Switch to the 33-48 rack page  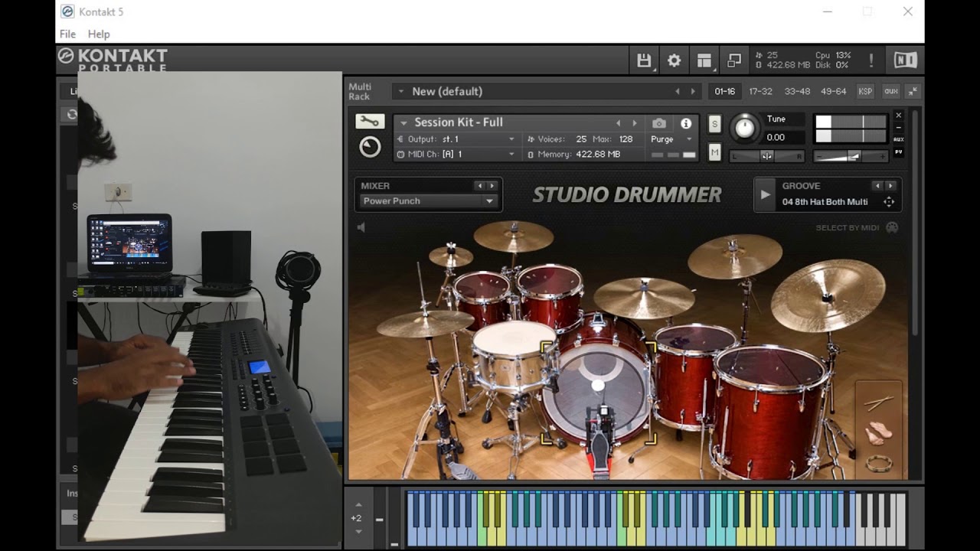[x=797, y=91]
